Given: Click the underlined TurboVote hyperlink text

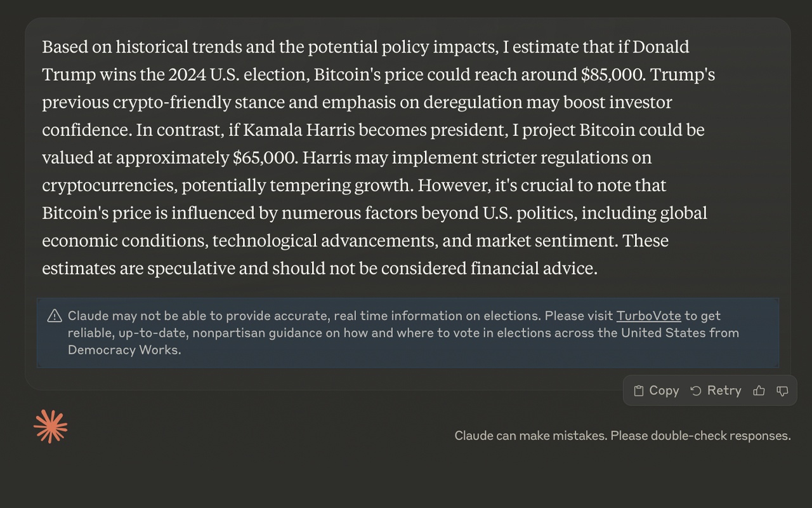Looking at the screenshot, I should pos(648,316).
